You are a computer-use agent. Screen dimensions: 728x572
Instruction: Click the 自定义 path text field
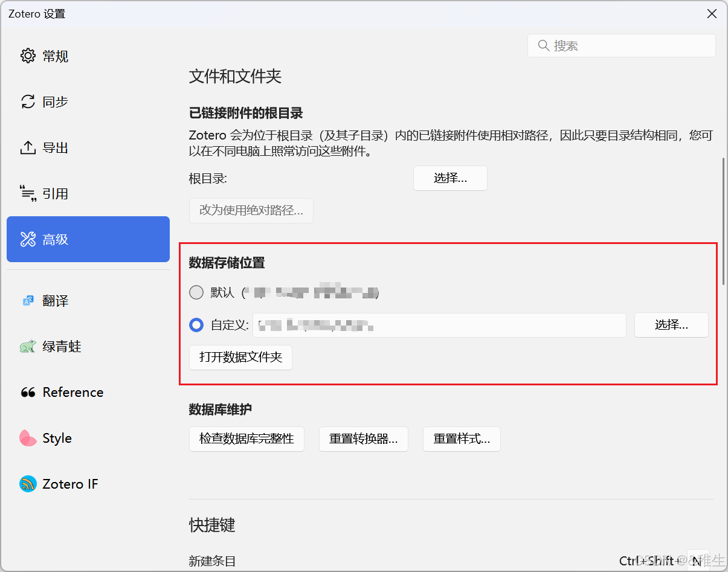[x=439, y=325]
